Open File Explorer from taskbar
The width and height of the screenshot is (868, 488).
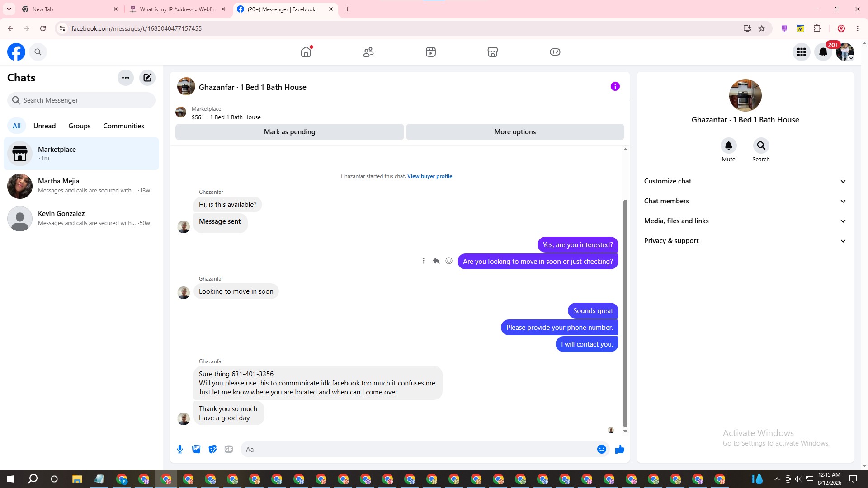click(x=77, y=479)
